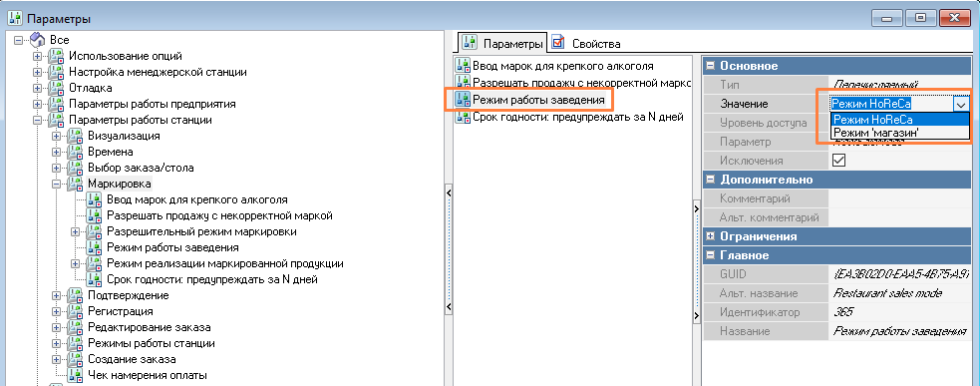Click icon beside 'Использование опций'
This screenshot has width=980, height=386.
pos(57,56)
